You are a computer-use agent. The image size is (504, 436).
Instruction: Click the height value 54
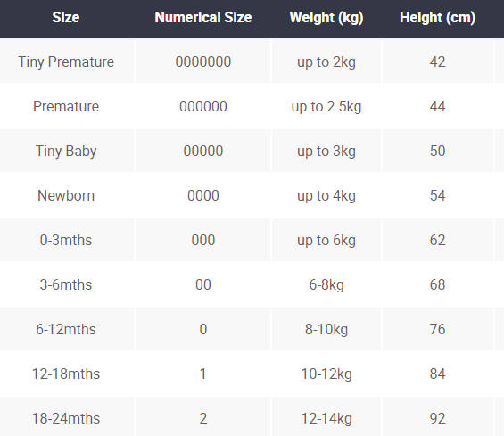click(437, 195)
